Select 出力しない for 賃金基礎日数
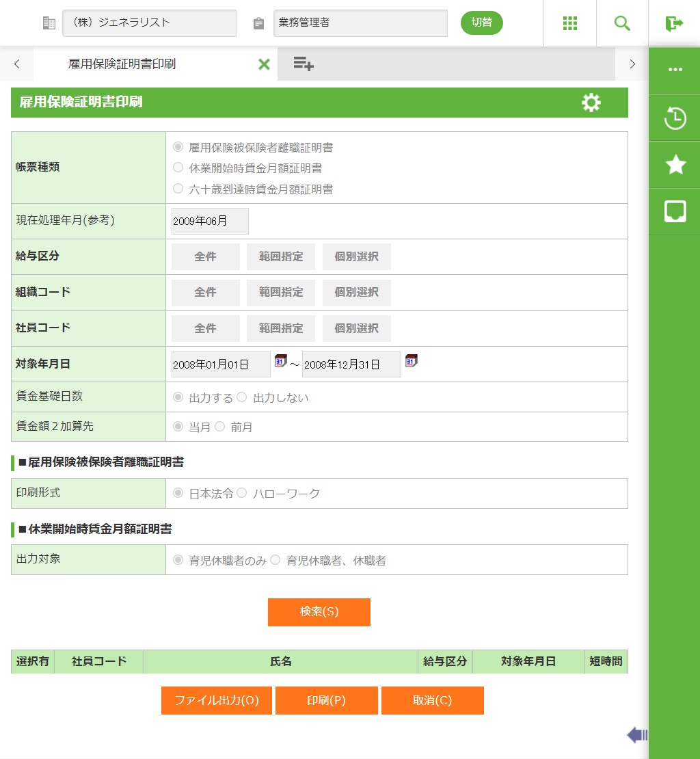The height and width of the screenshot is (759, 700). [241, 397]
